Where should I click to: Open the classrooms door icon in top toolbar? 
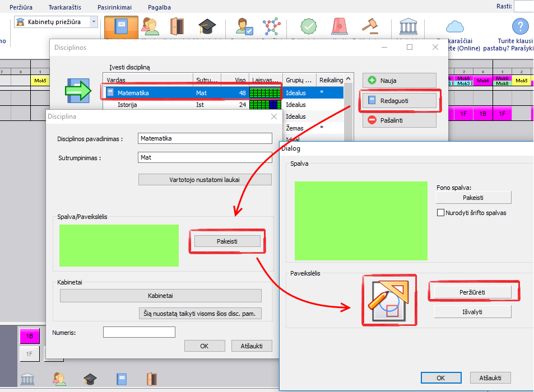coord(177,27)
